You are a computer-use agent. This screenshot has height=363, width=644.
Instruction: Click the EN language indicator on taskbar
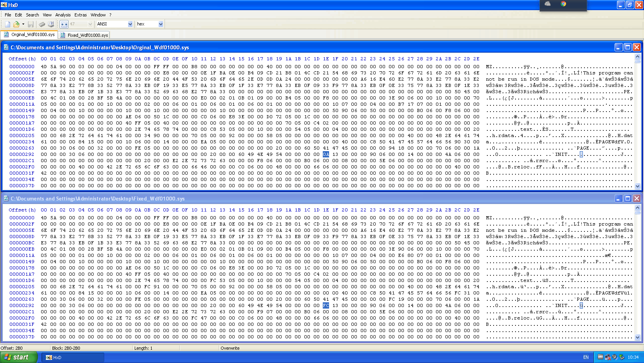[586, 357]
